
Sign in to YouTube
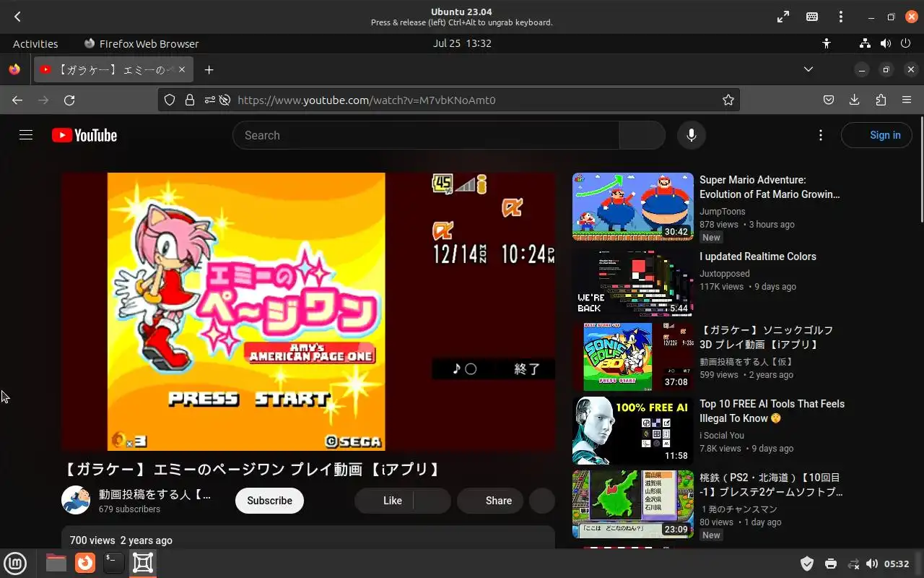pos(876,135)
